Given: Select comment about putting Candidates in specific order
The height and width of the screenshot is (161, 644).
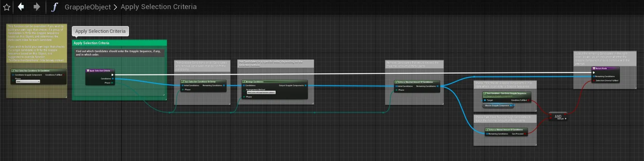Looking at the screenshot, I should click(276, 63).
